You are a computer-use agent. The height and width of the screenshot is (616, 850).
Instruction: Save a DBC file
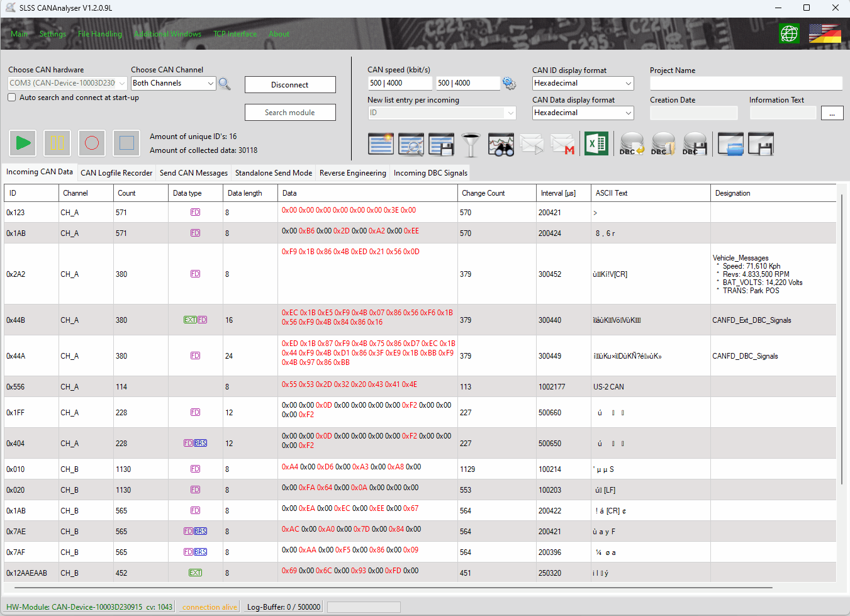click(695, 143)
